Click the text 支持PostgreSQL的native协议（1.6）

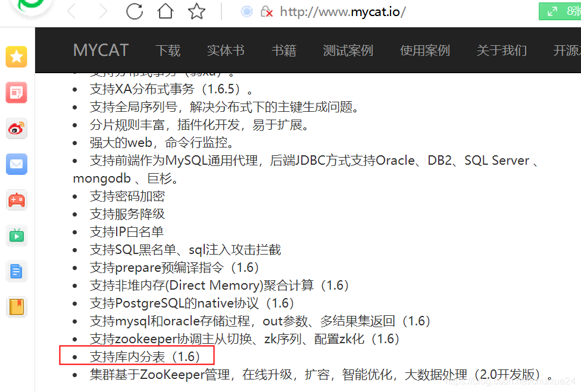pos(192,303)
